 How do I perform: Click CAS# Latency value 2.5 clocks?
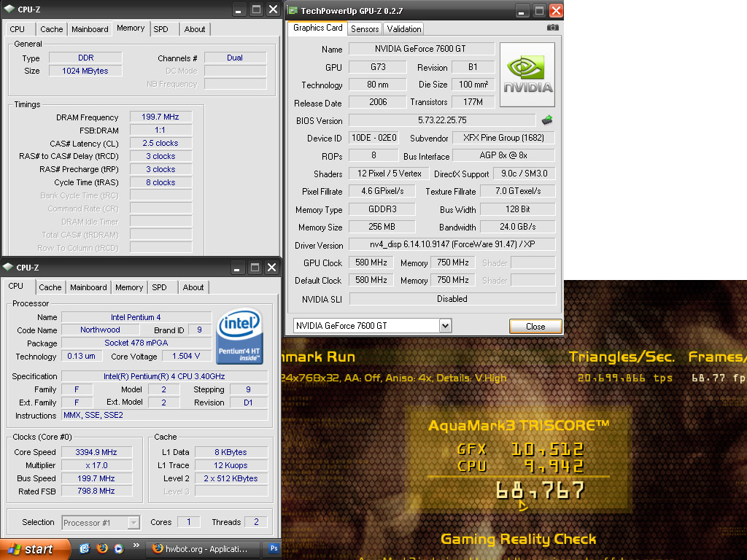pyautogui.click(x=160, y=143)
